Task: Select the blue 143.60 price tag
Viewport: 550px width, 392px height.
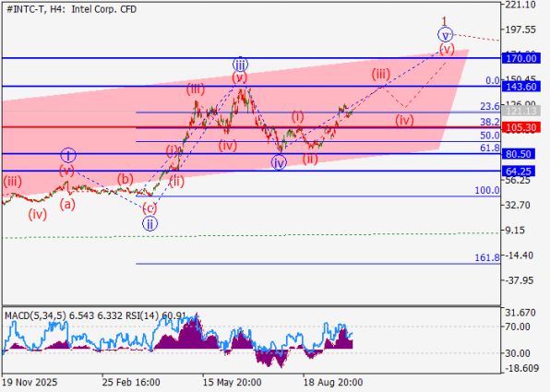Action: tap(520, 87)
